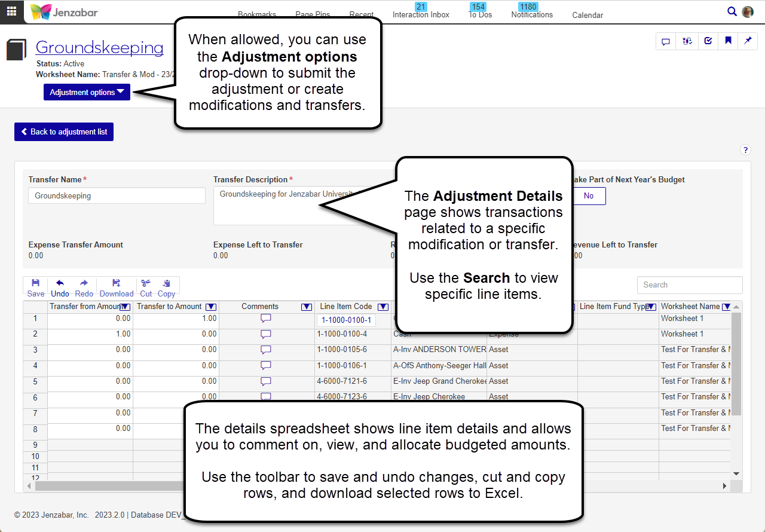Click the spreadsheet Search field
765x532 pixels.
click(690, 285)
